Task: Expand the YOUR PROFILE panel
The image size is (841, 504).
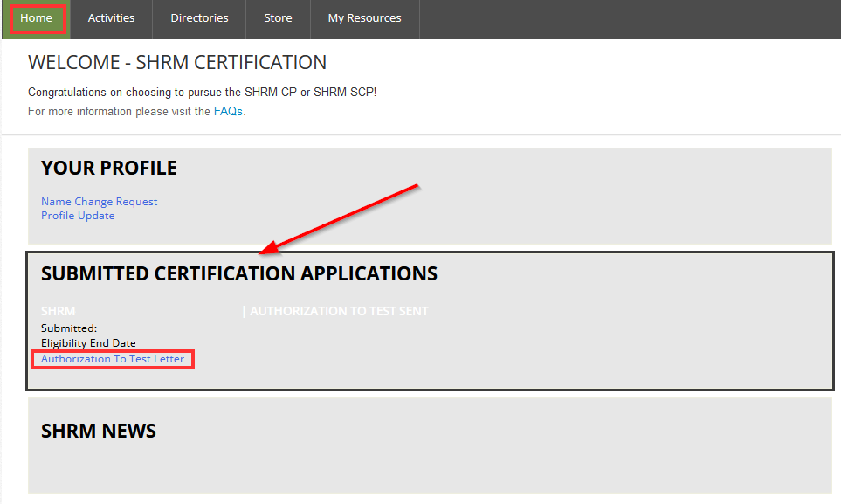Action: click(108, 168)
